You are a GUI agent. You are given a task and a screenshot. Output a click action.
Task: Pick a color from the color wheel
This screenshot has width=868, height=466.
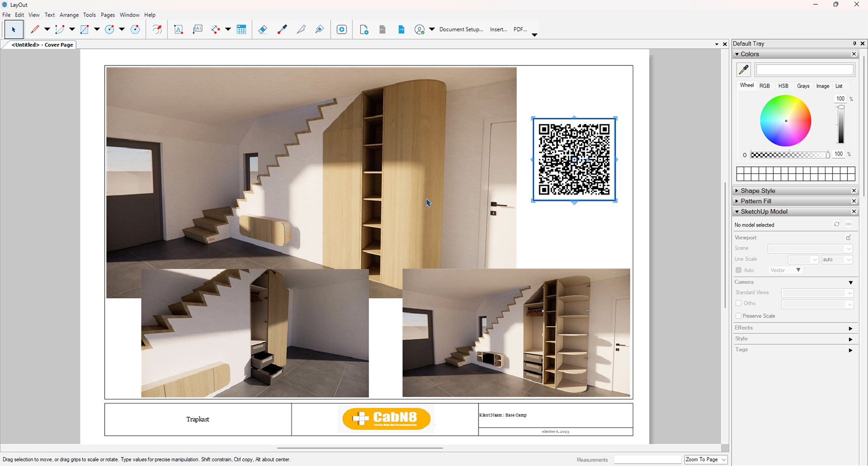coord(785,120)
